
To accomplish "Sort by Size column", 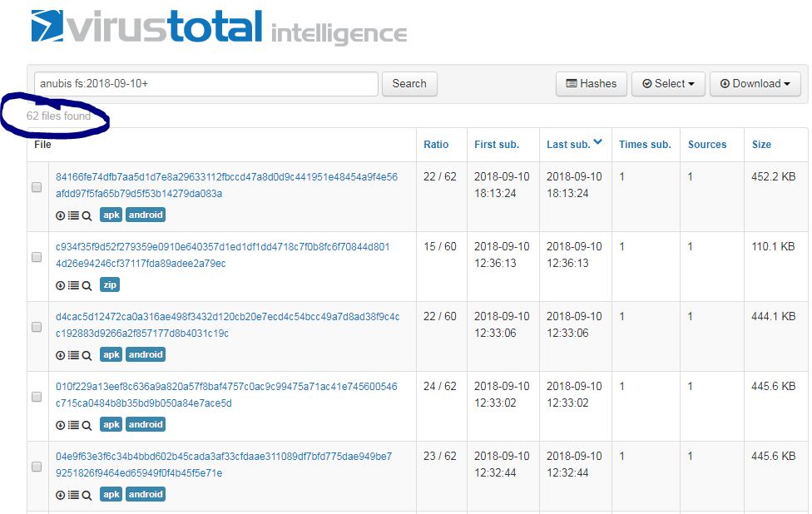I will (761, 145).
